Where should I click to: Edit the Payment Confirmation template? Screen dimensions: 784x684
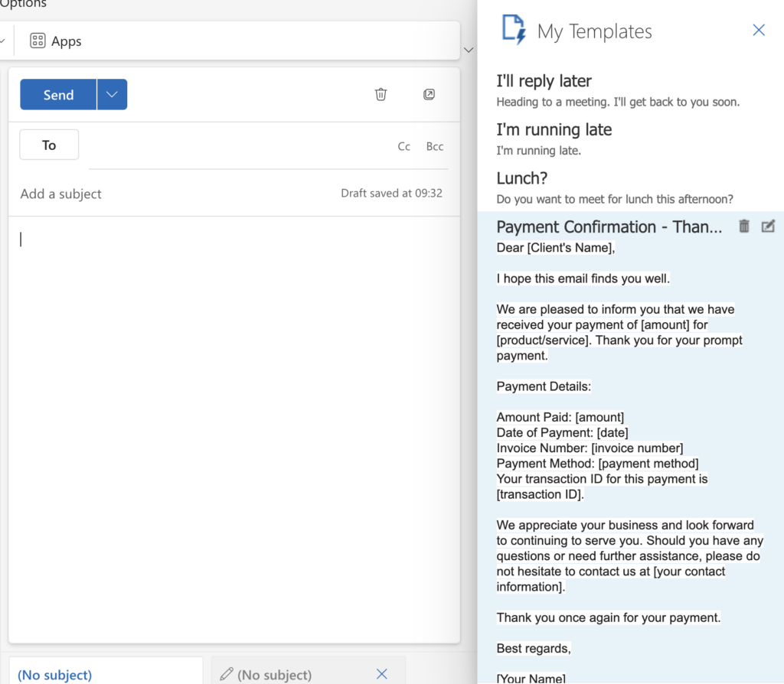tap(768, 226)
